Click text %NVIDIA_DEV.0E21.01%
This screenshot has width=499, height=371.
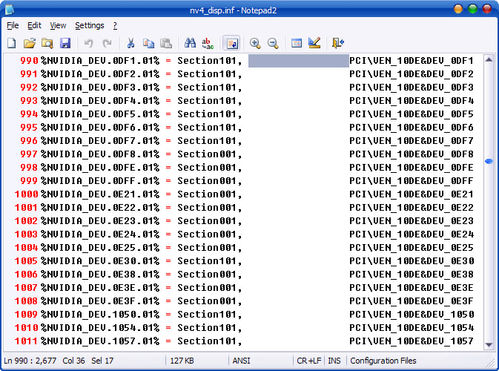click(100, 194)
